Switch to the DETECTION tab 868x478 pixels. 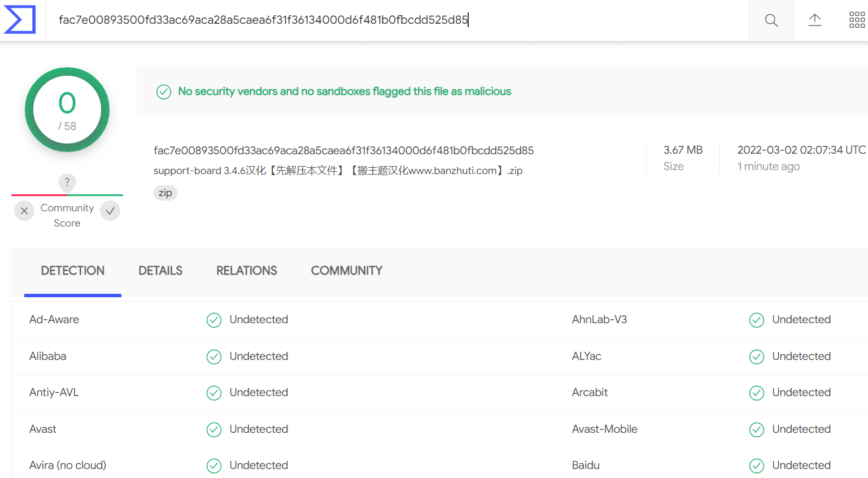[x=73, y=271]
